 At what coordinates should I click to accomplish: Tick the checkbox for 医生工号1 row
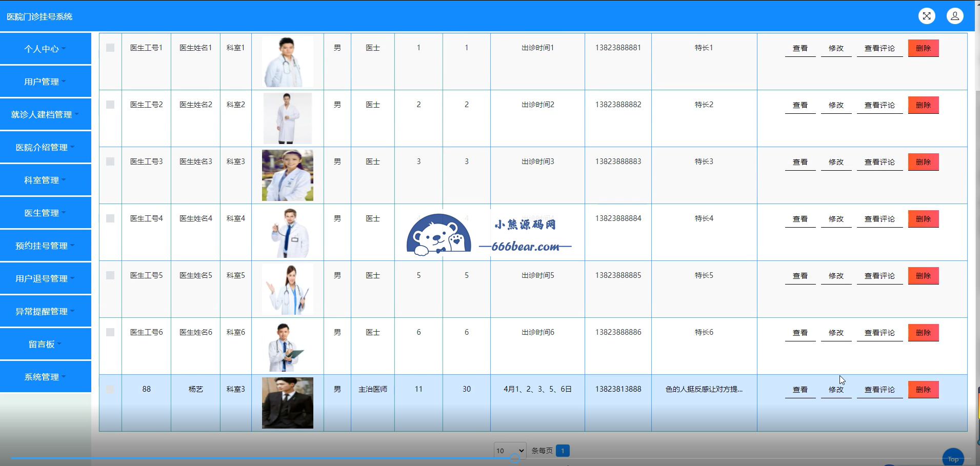pyautogui.click(x=110, y=48)
